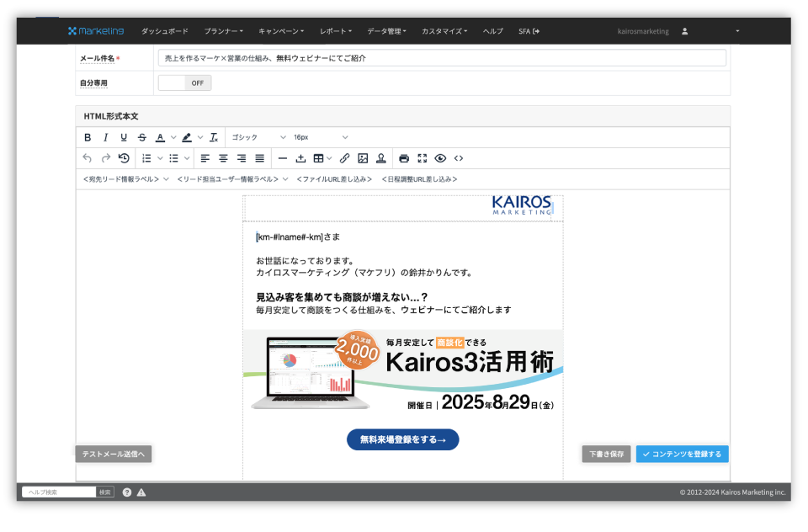Undo the last edit
Image resolution: width=808 pixels, height=532 pixels.
pos(88,158)
